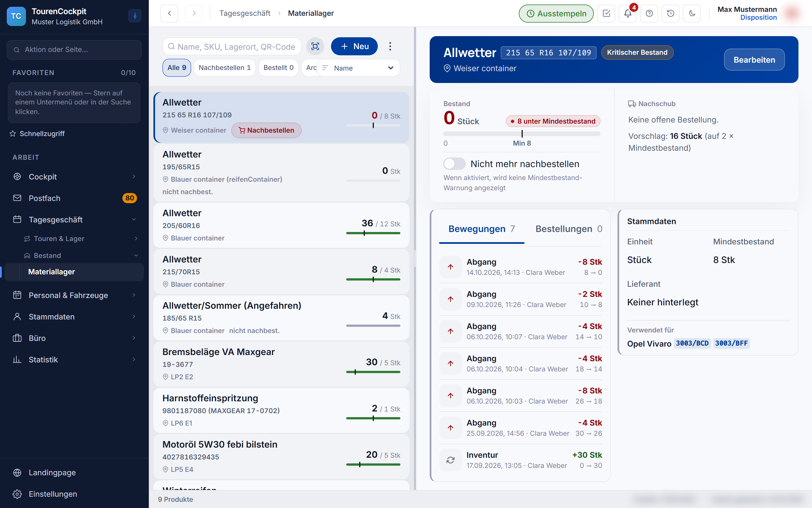The width and height of the screenshot is (812, 508).
Task: Open the notifications bell
Action: [628, 14]
